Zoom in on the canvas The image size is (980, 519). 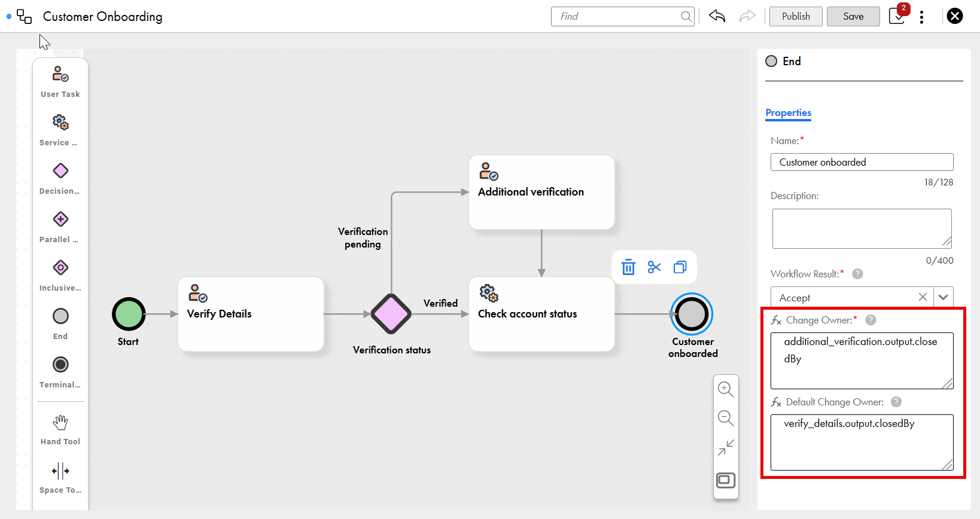(x=726, y=390)
